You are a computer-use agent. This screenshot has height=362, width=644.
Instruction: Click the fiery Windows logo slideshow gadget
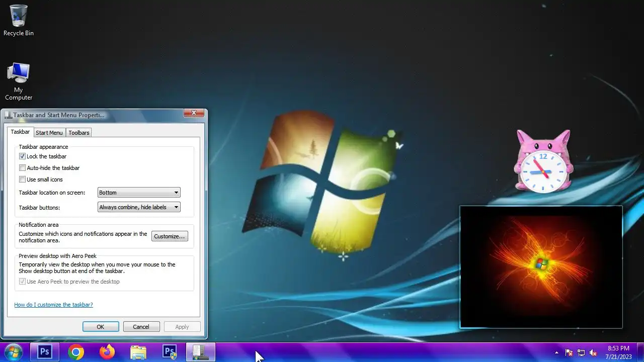pos(541,267)
